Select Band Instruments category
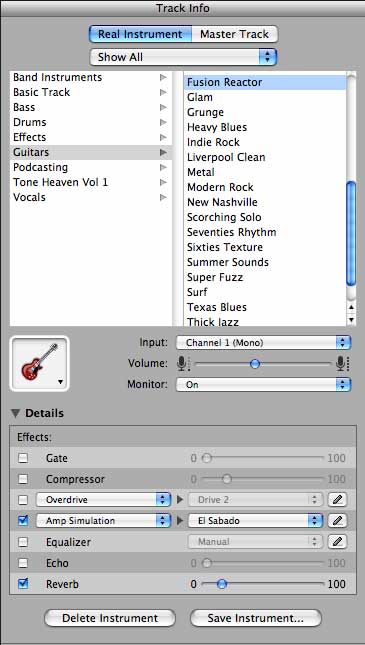The image size is (365, 645). [91, 77]
